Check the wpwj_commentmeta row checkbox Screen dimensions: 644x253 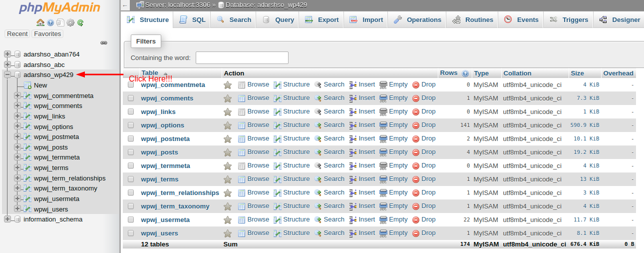point(131,85)
